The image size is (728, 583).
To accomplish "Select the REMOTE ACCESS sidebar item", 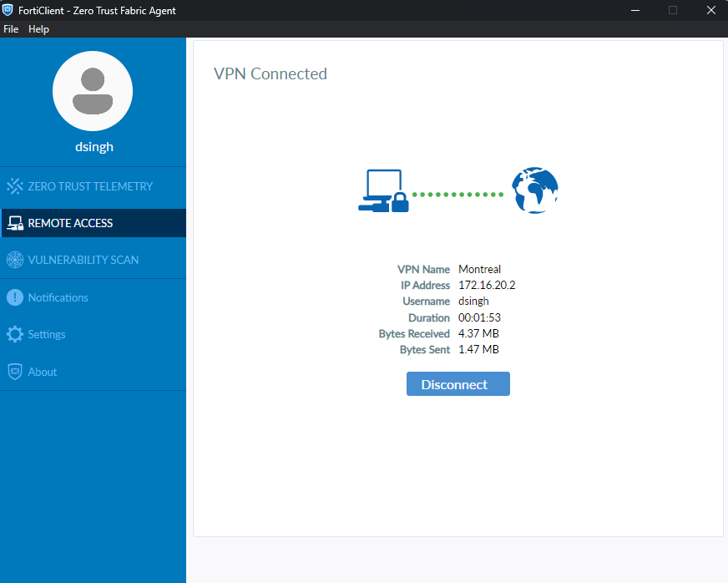I will pyautogui.click(x=93, y=223).
